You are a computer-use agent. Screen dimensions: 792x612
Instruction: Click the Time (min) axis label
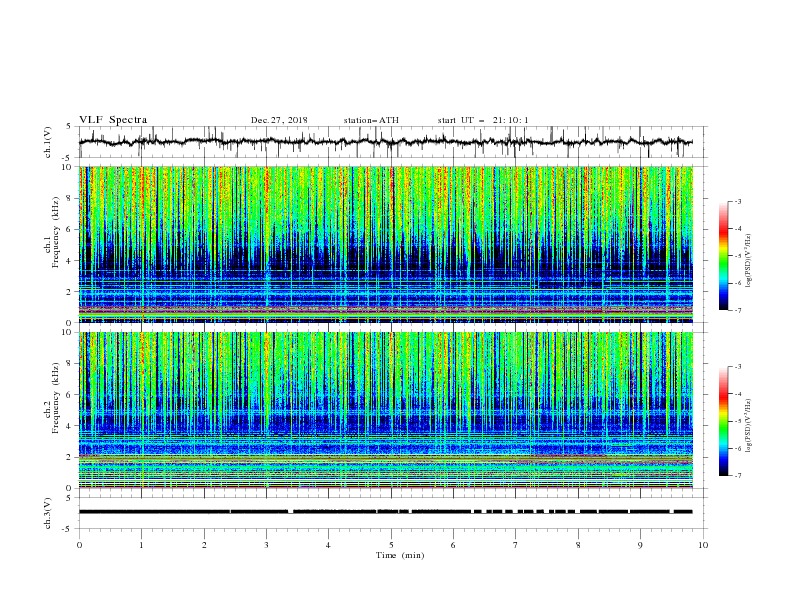[400, 555]
